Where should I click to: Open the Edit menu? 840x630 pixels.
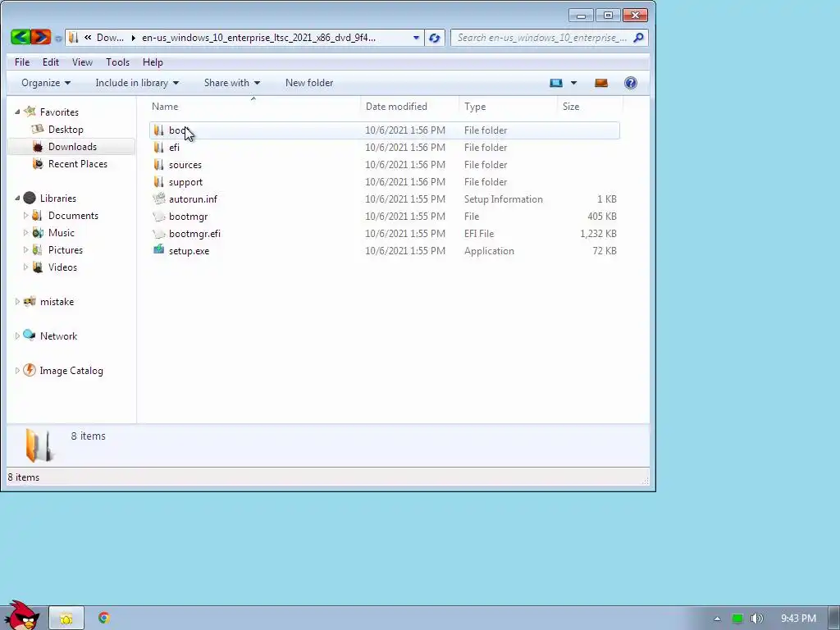click(x=51, y=62)
